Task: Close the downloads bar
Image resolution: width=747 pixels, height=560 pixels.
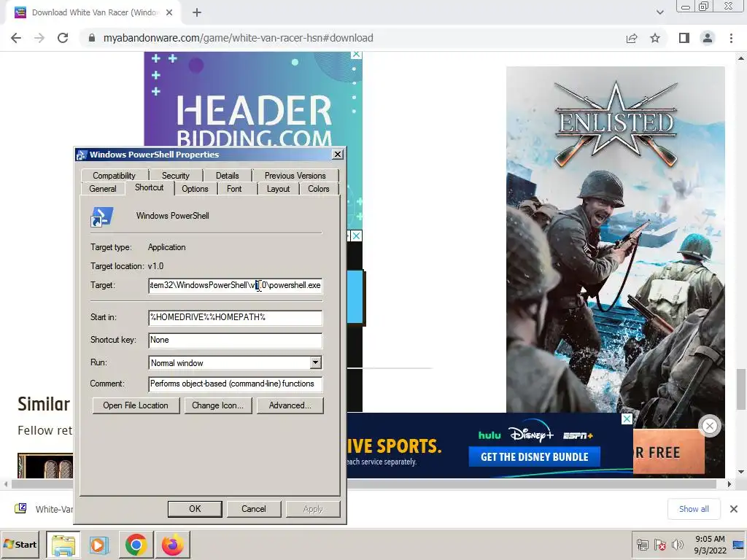Action: [734, 509]
